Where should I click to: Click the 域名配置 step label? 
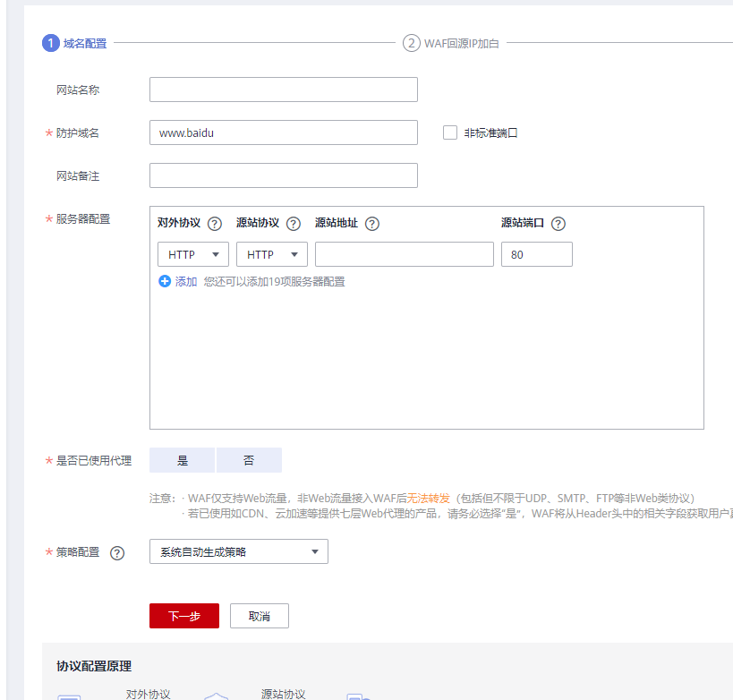tap(85, 44)
